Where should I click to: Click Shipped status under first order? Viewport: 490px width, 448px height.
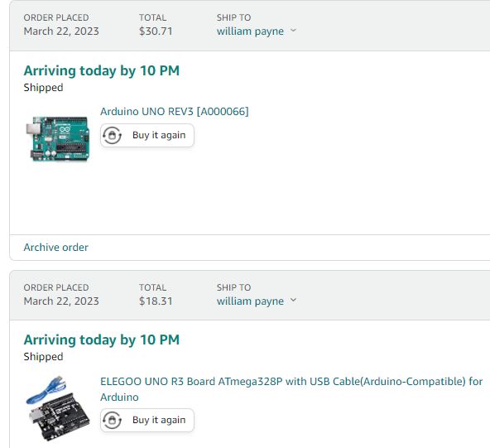43,88
